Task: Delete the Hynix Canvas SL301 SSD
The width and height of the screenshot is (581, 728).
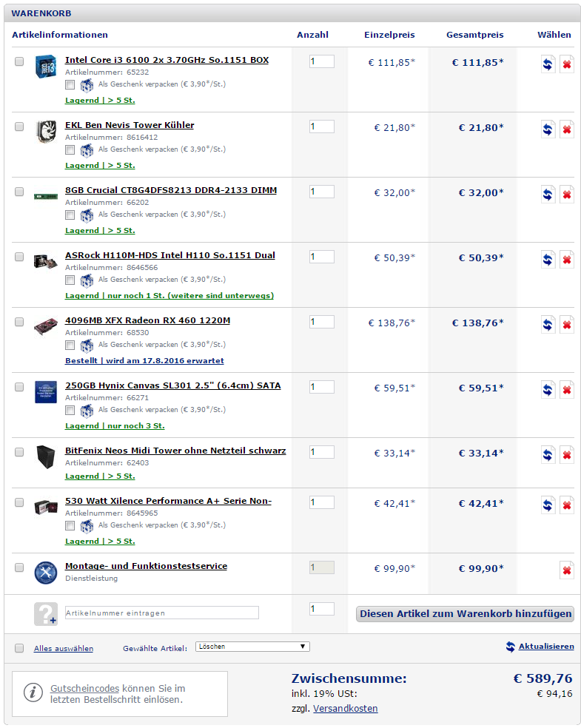Action: pos(567,389)
